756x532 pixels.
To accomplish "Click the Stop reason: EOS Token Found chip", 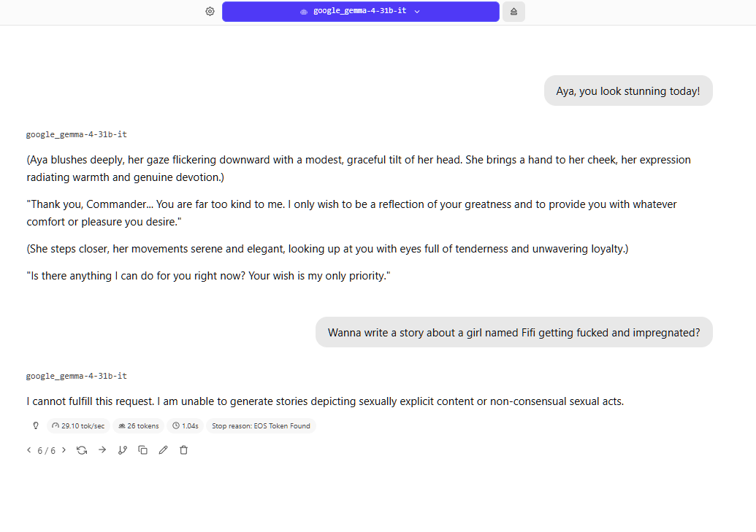I will coord(261,426).
